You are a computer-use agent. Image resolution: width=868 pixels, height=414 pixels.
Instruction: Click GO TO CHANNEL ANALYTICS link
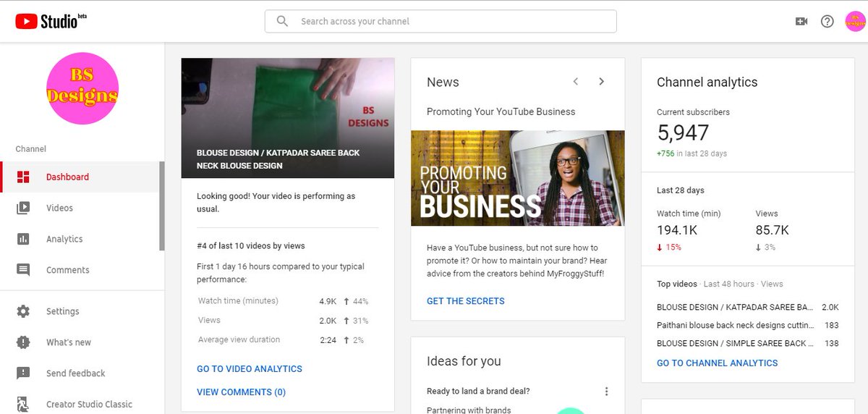(x=718, y=363)
